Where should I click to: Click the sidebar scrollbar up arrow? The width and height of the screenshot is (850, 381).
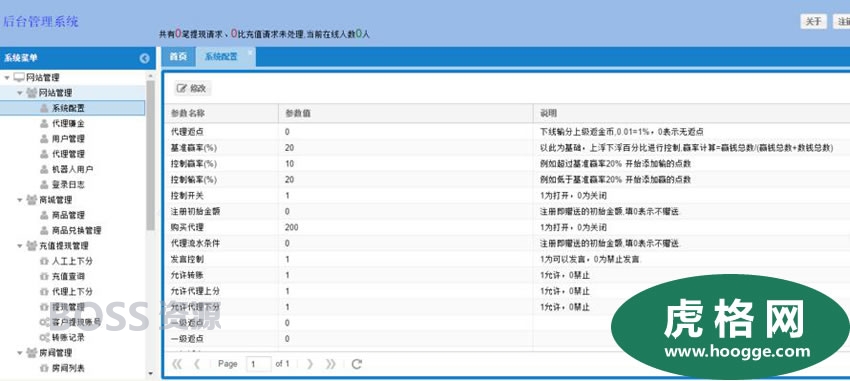coord(150,76)
